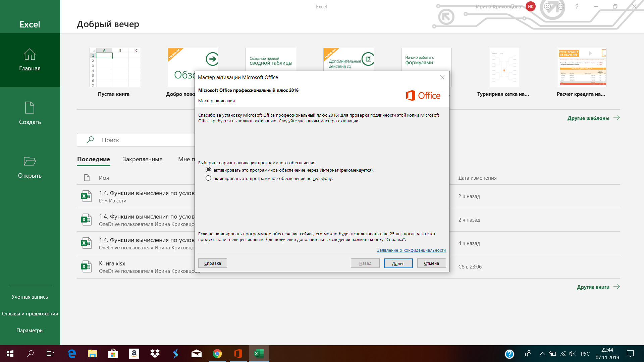Click the Excel icon on the taskbar
The image size is (644, 362).
[259, 354]
